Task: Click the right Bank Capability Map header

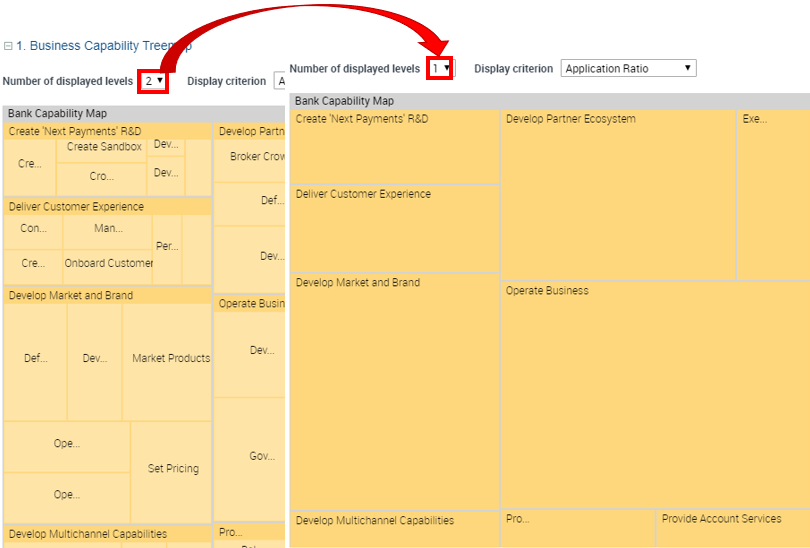Action: pyautogui.click(x=548, y=101)
